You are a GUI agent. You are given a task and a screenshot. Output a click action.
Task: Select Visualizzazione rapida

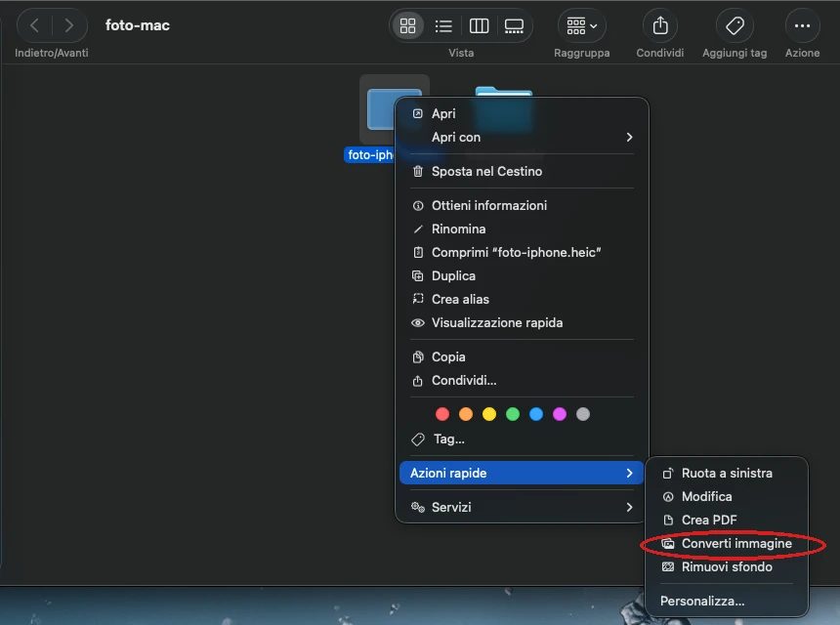[522, 323]
